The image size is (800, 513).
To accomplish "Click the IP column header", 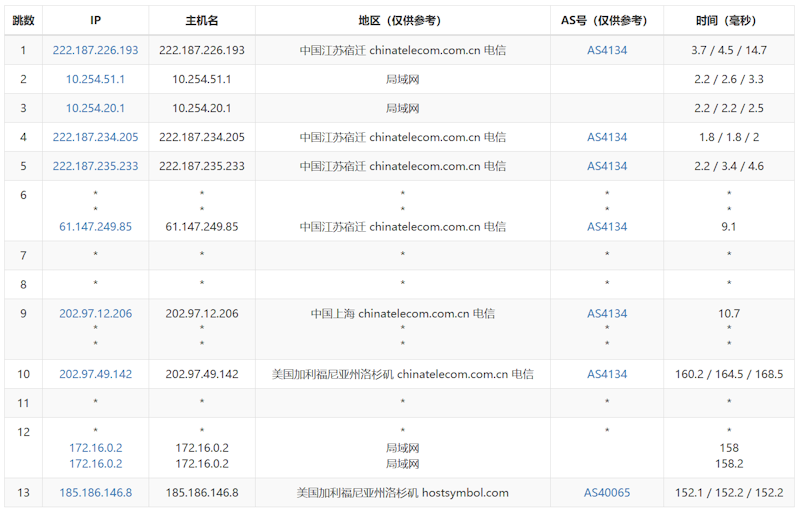I will pyautogui.click(x=95, y=20).
